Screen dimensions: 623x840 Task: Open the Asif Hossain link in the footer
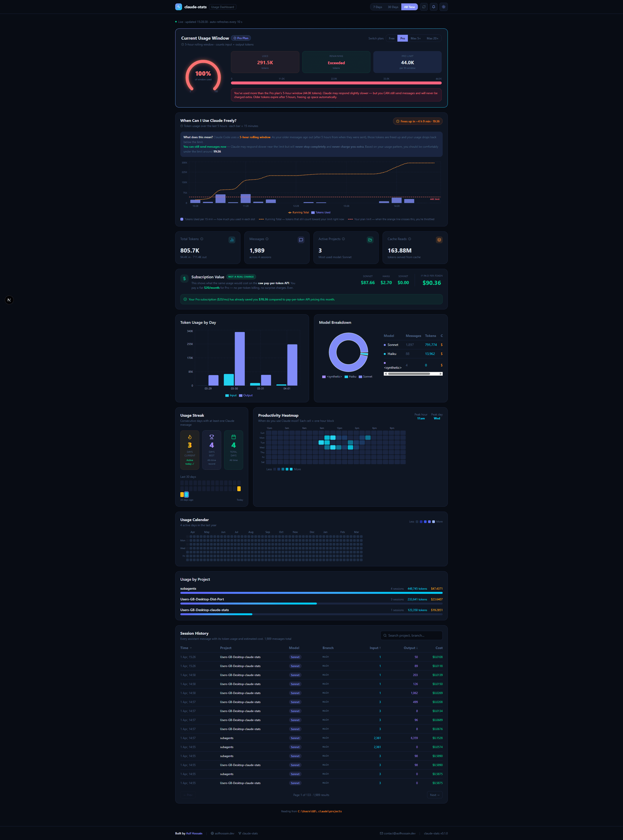[x=194, y=834]
